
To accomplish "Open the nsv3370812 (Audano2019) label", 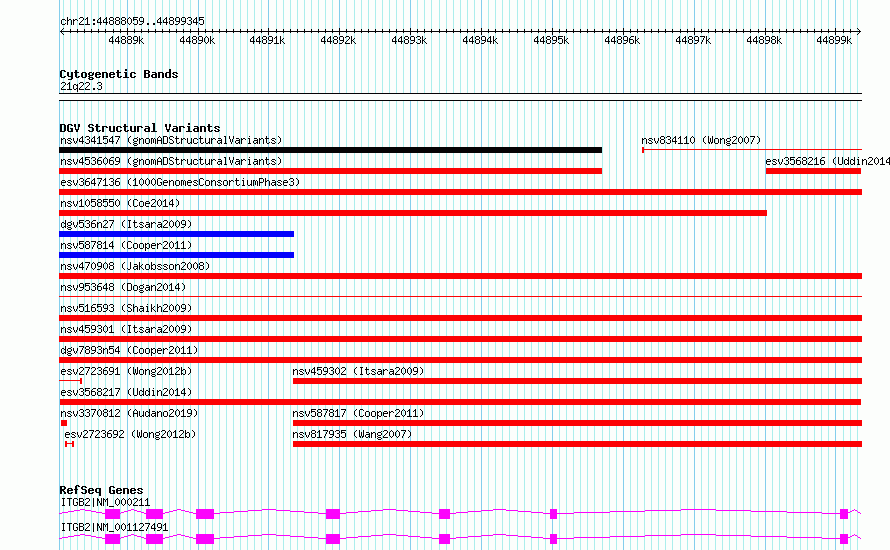I will (x=129, y=413).
